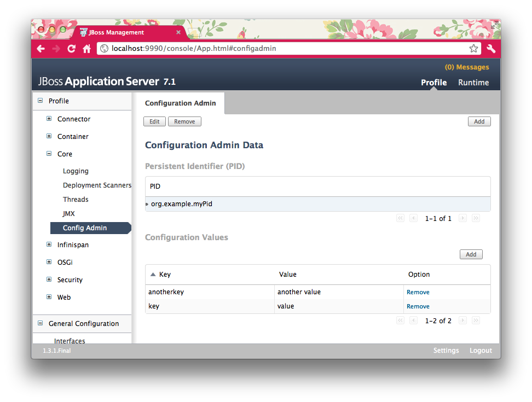Click Add button under Configuration Values
The width and height of the screenshot is (532, 402).
pos(471,254)
